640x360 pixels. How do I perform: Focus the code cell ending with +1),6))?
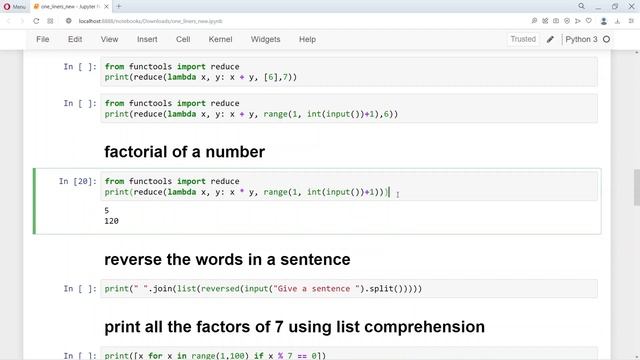tap(349, 109)
